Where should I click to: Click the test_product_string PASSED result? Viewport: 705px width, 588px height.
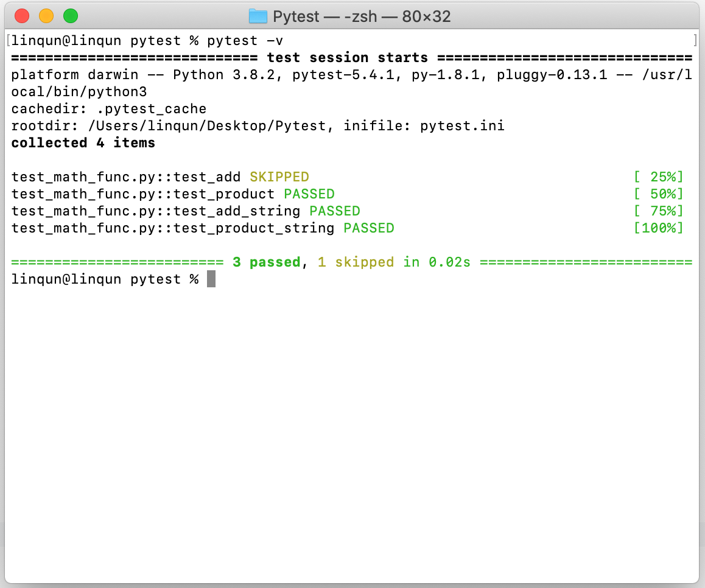click(x=368, y=228)
